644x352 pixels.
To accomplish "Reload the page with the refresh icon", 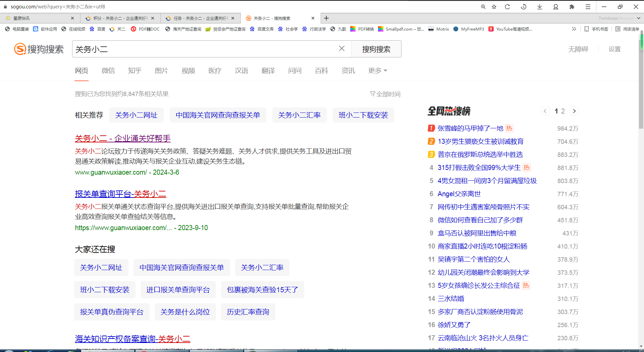I will [x=507, y=7].
